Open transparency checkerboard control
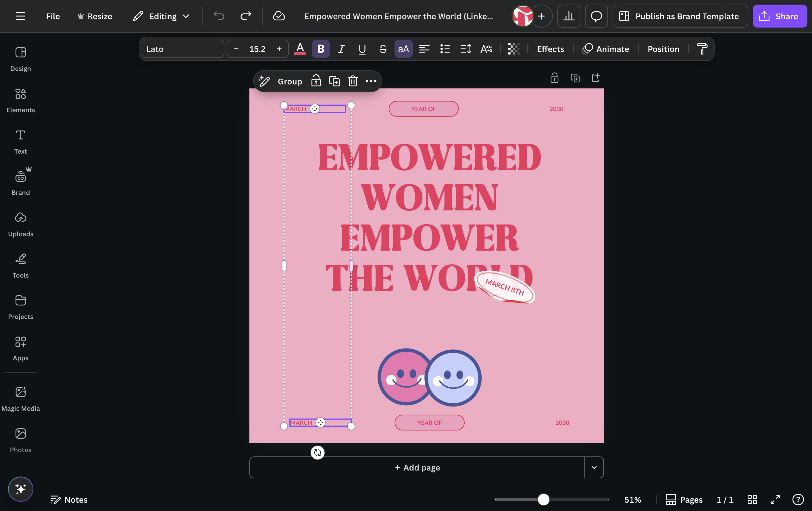The image size is (812, 511). [513, 49]
